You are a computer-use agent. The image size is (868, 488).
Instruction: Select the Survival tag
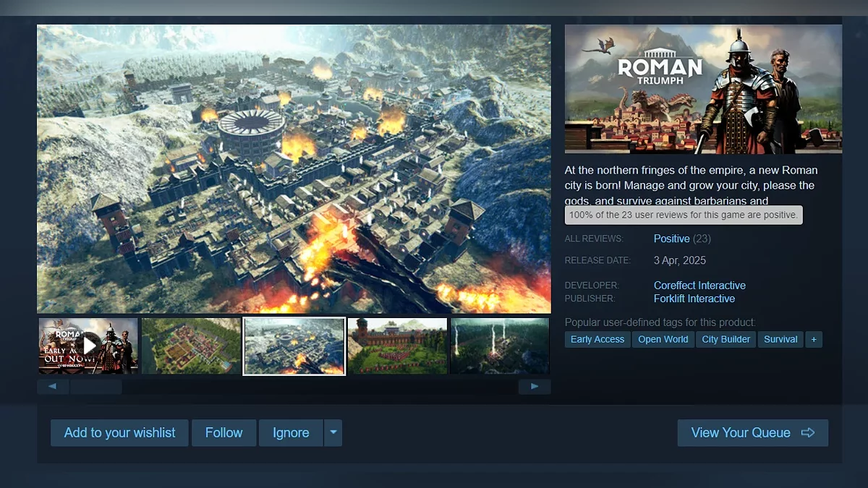(780, 339)
